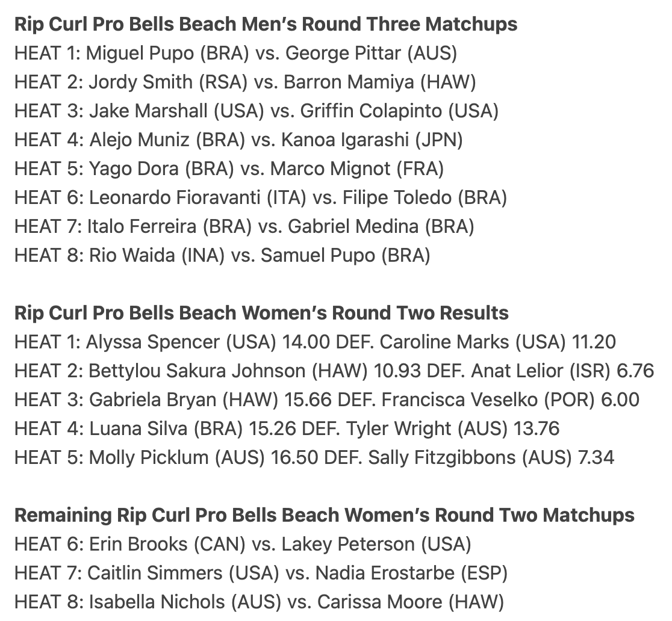672x621 pixels.
Task: Click the Women's Round Two Results heading
Action: point(261,313)
